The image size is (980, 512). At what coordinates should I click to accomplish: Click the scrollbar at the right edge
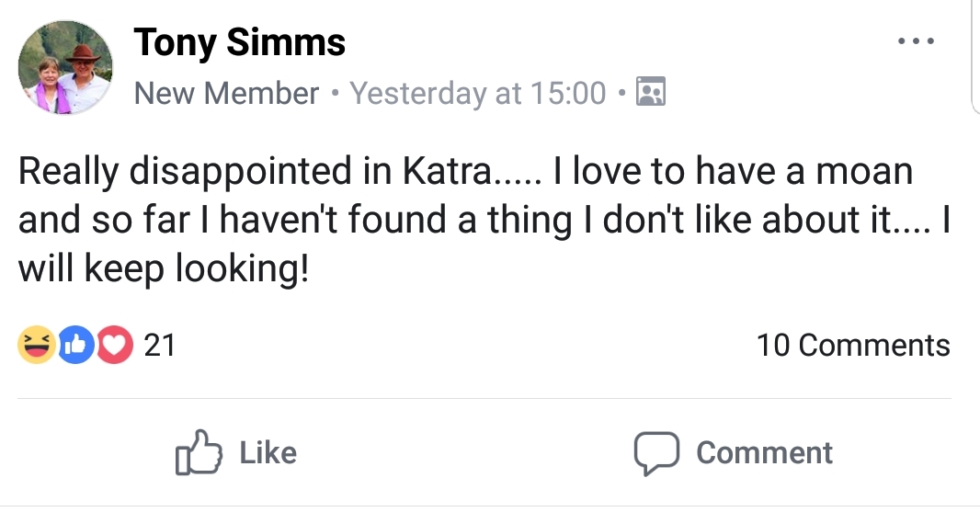coord(974,55)
